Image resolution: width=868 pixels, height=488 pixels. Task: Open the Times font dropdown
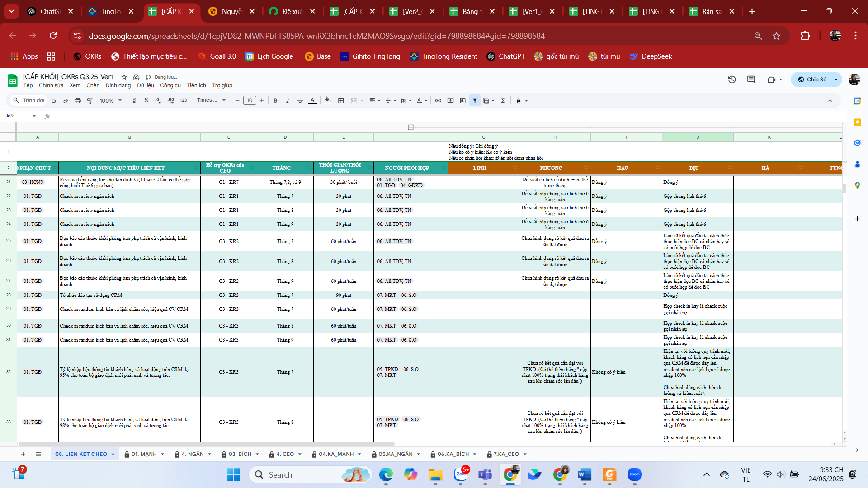(x=211, y=100)
